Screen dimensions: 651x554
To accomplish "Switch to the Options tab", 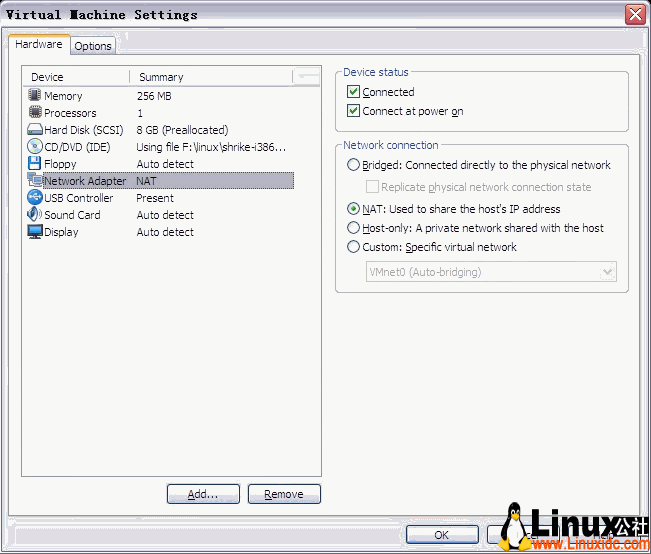I will (93, 46).
